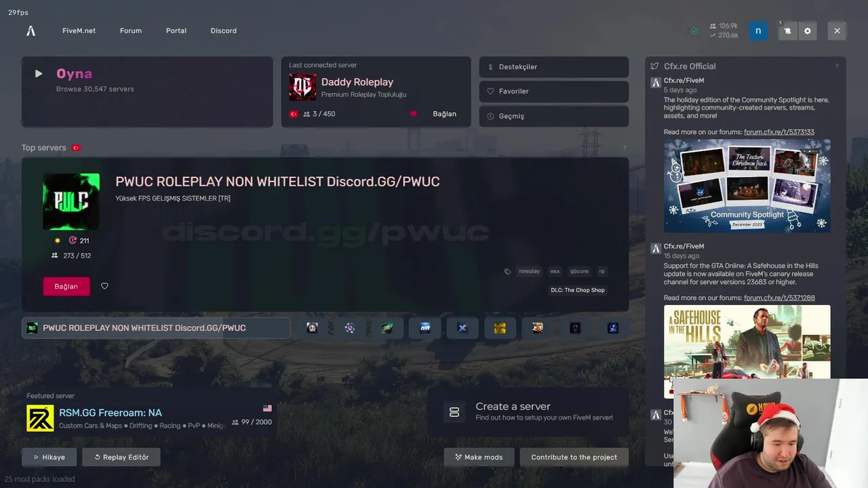Select the qbcore tag
This screenshot has height=488, width=868.
[x=579, y=271]
